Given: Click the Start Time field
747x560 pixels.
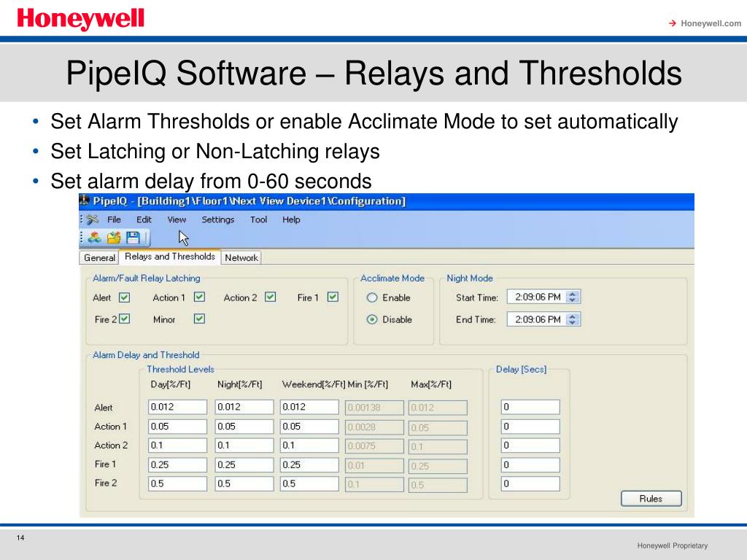Looking at the screenshot, I should click(x=543, y=297).
